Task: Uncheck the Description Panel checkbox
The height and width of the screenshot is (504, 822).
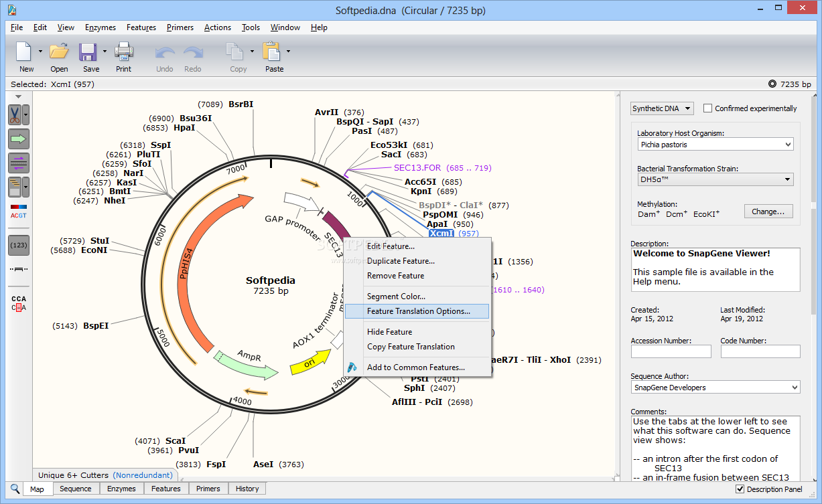Action: click(x=740, y=489)
